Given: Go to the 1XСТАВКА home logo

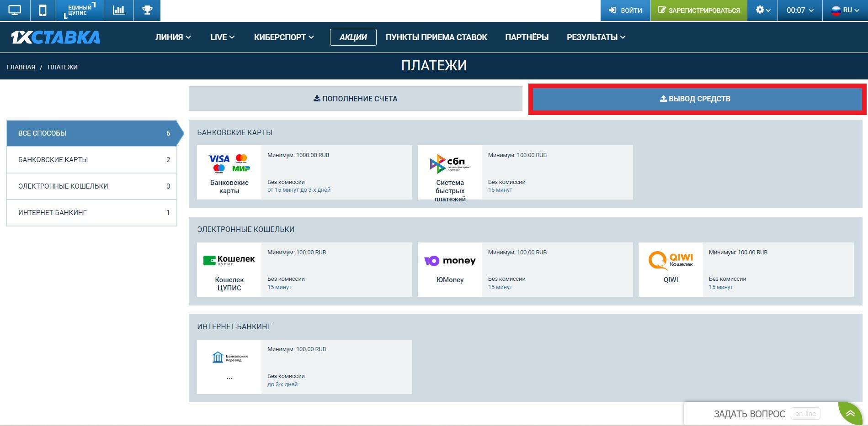Looking at the screenshot, I should coord(56,37).
